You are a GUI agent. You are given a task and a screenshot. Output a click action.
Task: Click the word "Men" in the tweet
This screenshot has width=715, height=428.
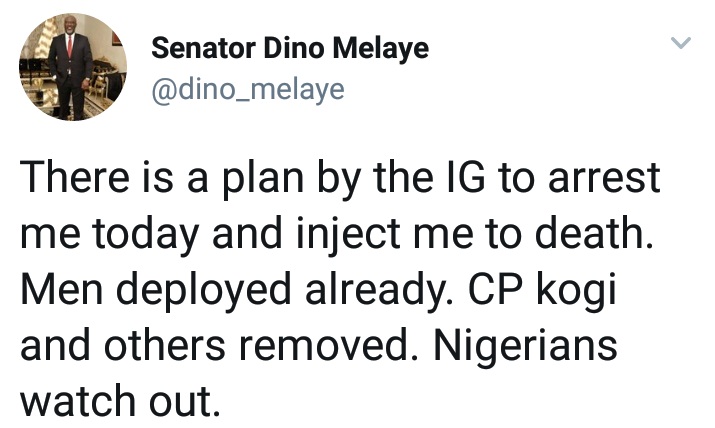coord(58,292)
